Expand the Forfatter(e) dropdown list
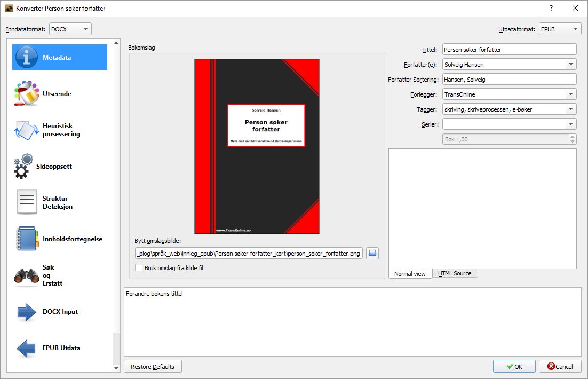Image resolution: width=588 pixels, height=379 pixels. click(571, 65)
